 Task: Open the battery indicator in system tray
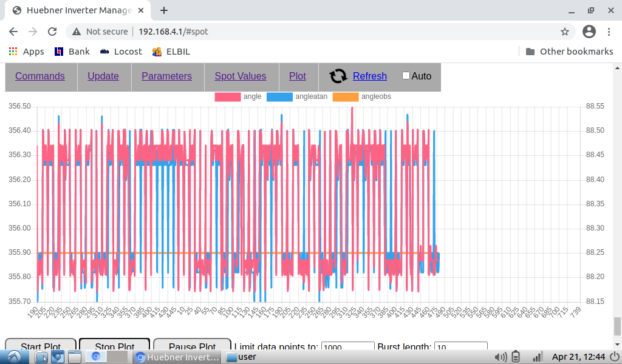click(x=516, y=357)
